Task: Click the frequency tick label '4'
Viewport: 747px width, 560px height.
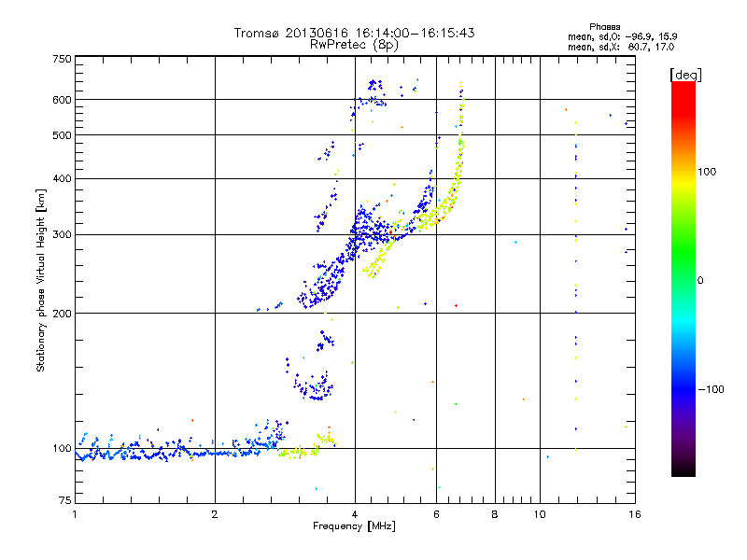Action: tap(355, 514)
